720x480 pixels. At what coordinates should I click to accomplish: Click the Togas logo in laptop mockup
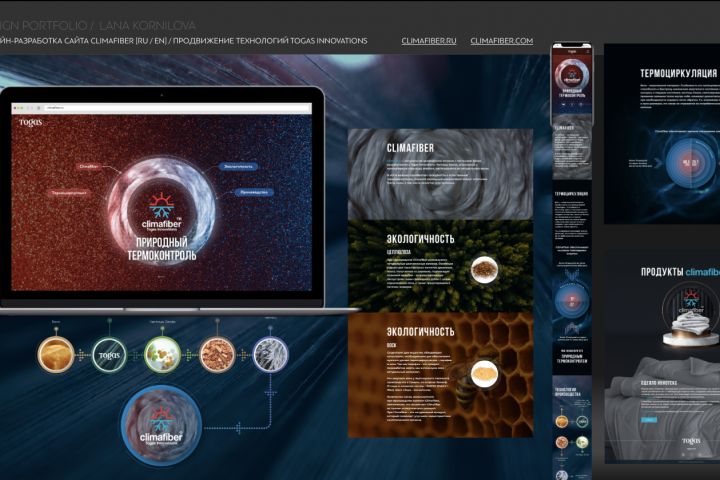click(x=31, y=122)
